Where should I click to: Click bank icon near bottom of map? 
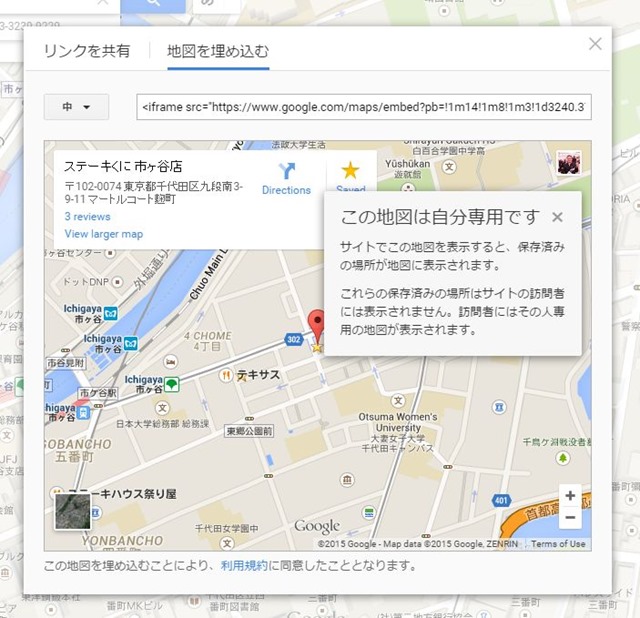pos(369,513)
